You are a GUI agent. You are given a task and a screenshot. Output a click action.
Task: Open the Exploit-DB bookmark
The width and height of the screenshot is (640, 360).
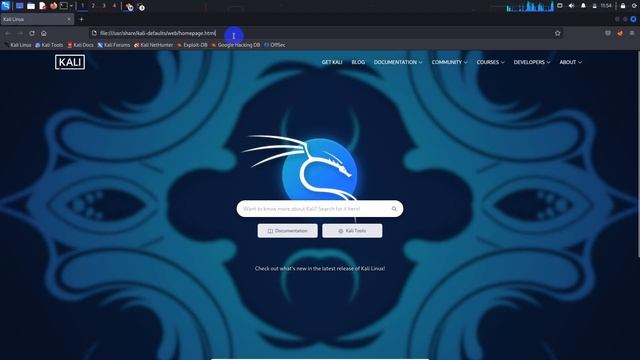(x=192, y=45)
